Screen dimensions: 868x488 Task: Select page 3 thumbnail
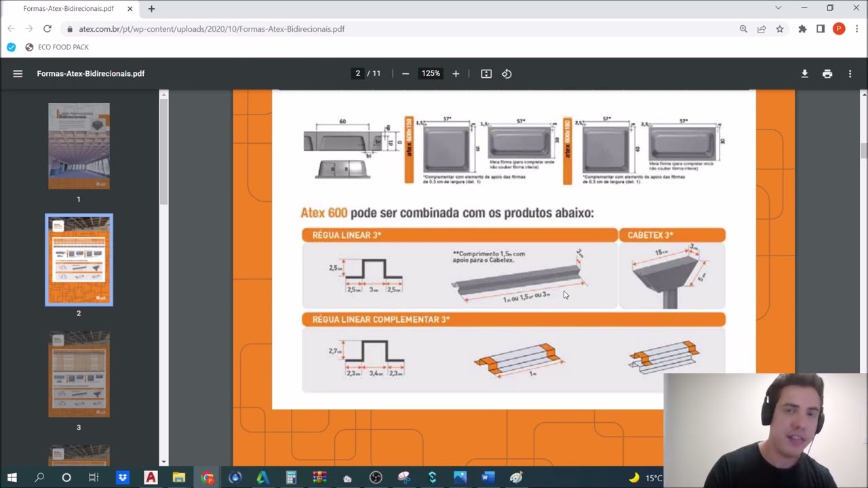point(79,374)
